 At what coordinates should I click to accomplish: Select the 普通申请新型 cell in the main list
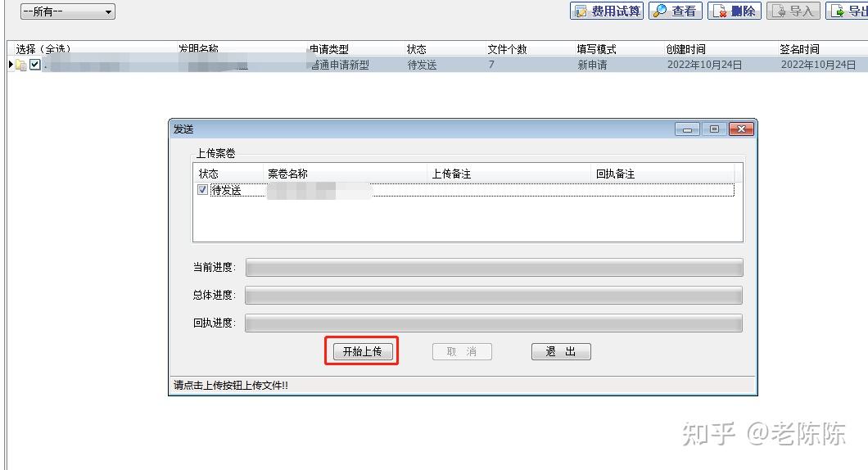341,65
